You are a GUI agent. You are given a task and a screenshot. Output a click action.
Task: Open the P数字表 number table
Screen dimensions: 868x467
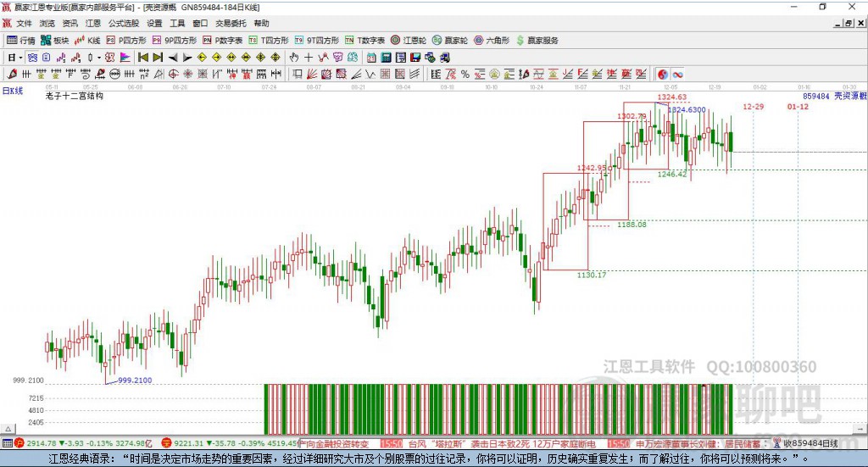pyautogui.click(x=223, y=41)
